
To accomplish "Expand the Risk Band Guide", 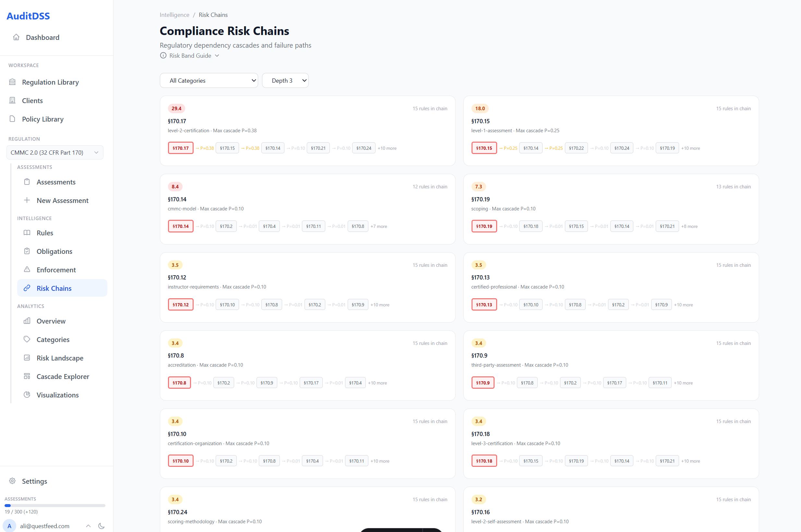I will point(190,56).
